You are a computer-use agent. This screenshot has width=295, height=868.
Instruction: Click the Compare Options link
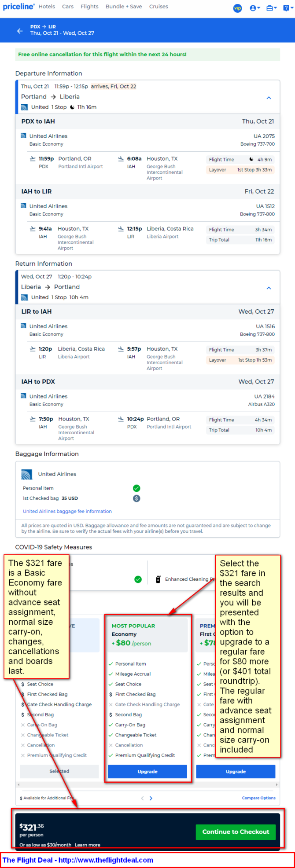[258, 798]
